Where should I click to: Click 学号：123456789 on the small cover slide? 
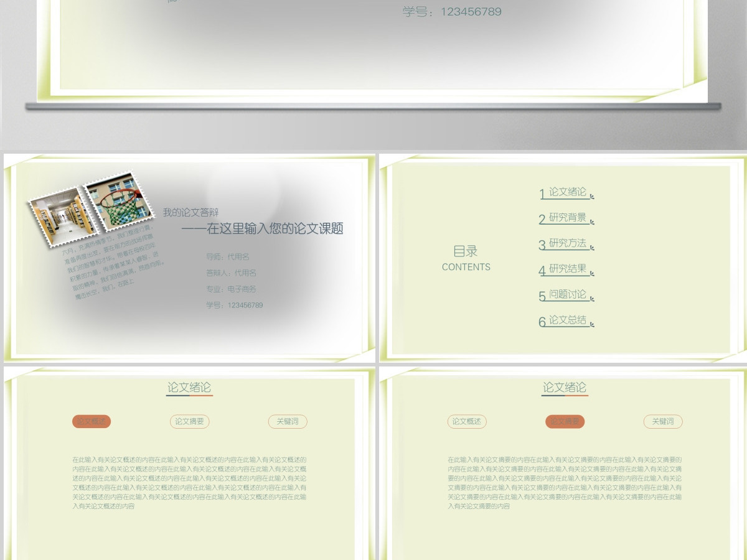pos(235,306)
